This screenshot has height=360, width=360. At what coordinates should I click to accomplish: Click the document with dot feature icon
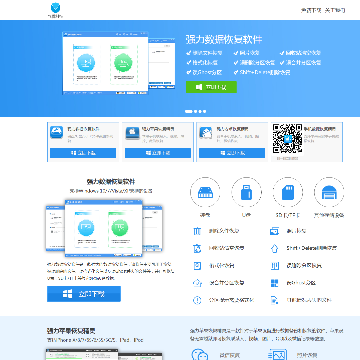pos(274,300)
